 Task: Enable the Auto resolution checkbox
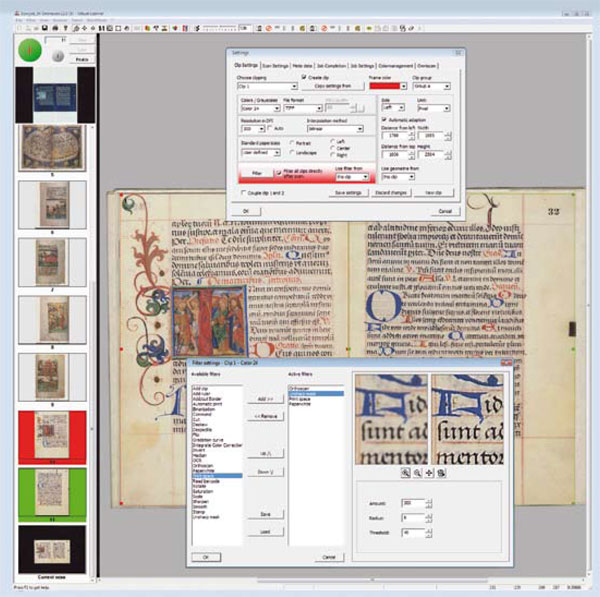click(270, 128)
